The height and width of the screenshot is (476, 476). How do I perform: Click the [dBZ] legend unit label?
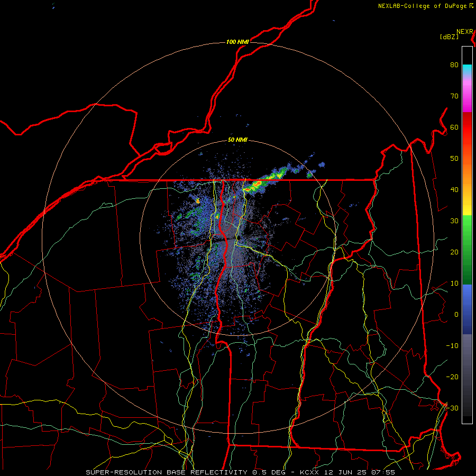point(449,37)
